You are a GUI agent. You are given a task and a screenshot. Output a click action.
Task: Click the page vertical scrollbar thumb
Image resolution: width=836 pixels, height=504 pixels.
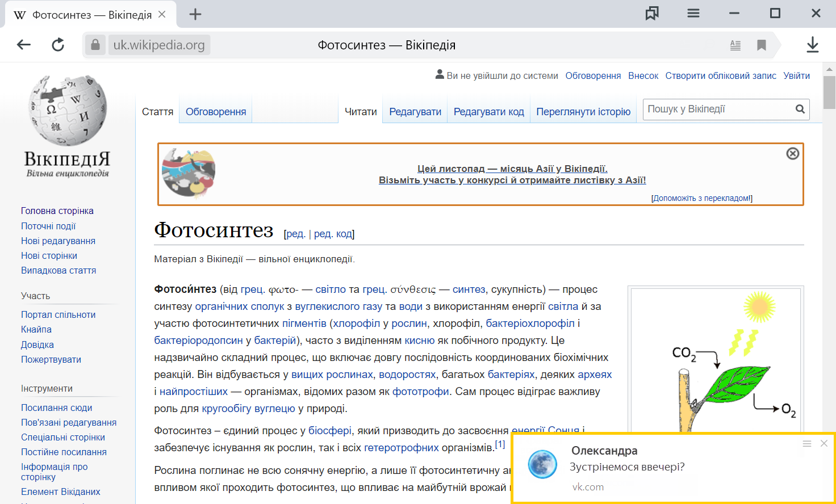pyautogui.click(x=829, y=92)
